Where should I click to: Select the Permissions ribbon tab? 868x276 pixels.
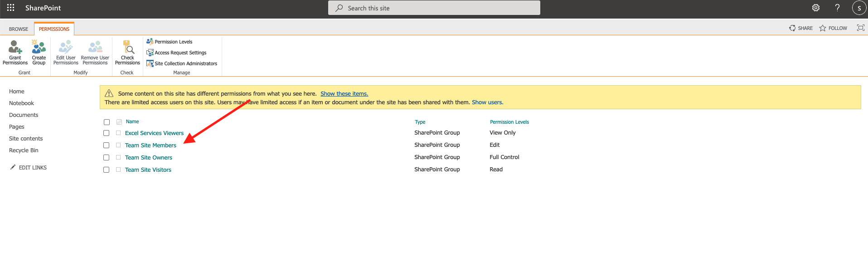click(x=54, y=29)
